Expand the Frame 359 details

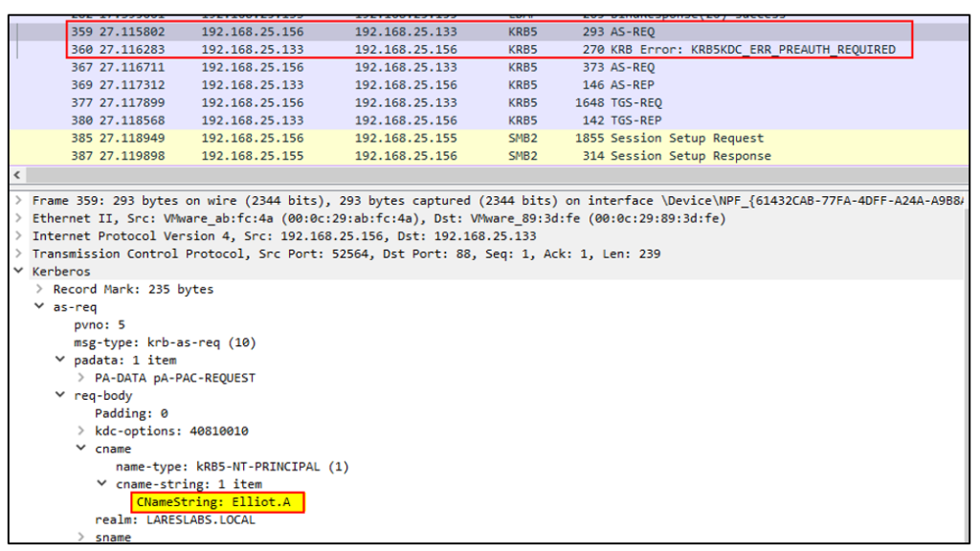coord(19,201)
